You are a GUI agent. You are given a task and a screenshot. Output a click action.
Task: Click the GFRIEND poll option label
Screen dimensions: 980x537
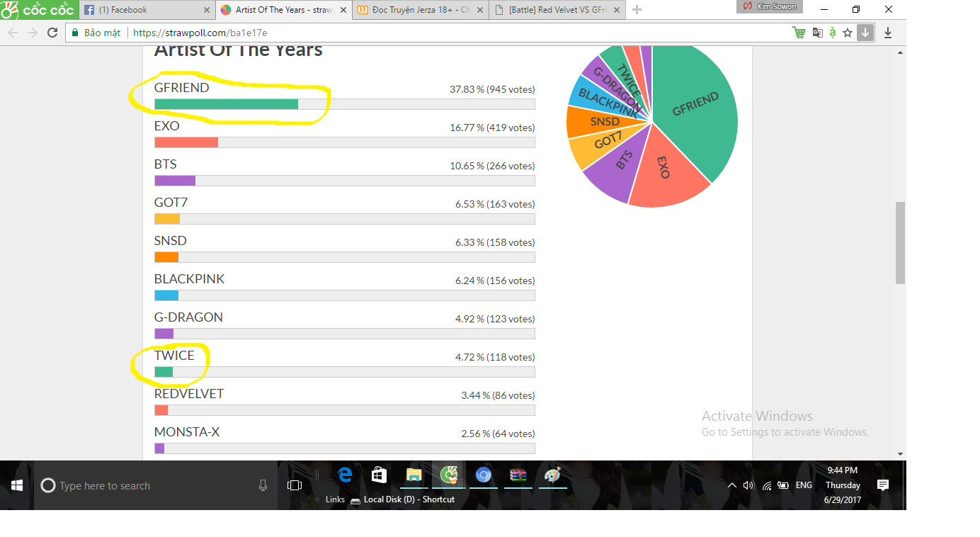coord(181,88)
